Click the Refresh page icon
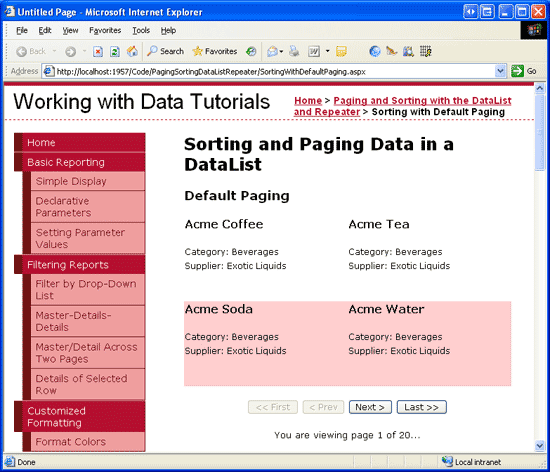Screen dimensions: 550x472 (115, 52)
